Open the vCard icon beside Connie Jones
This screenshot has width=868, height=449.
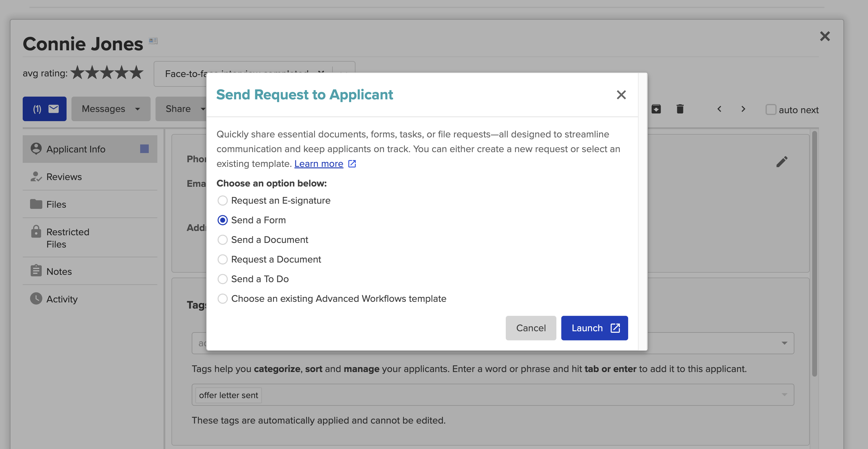pyautogui.click(x=153, y=41)
